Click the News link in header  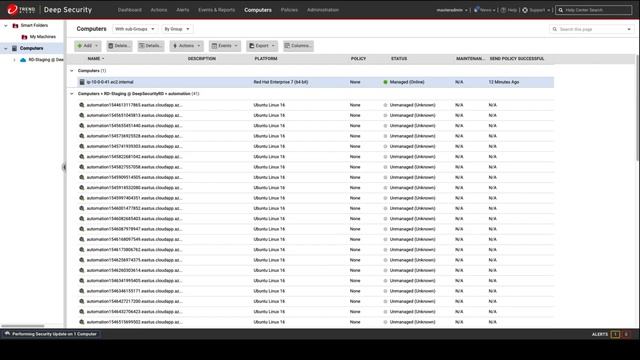click(486, 10)
